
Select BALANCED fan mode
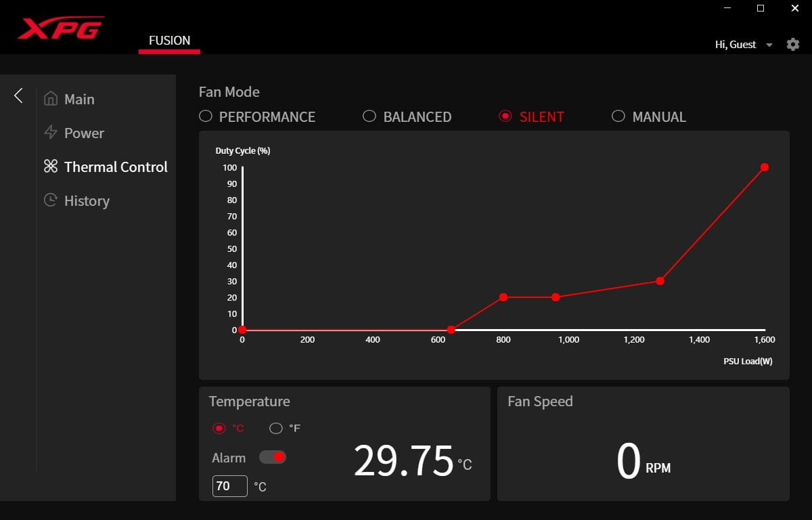pos(407,116)
